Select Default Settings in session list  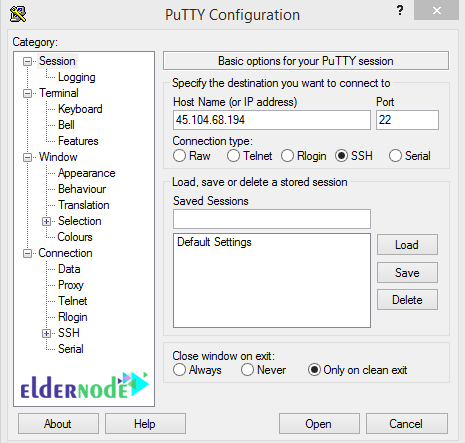point(214,242)
